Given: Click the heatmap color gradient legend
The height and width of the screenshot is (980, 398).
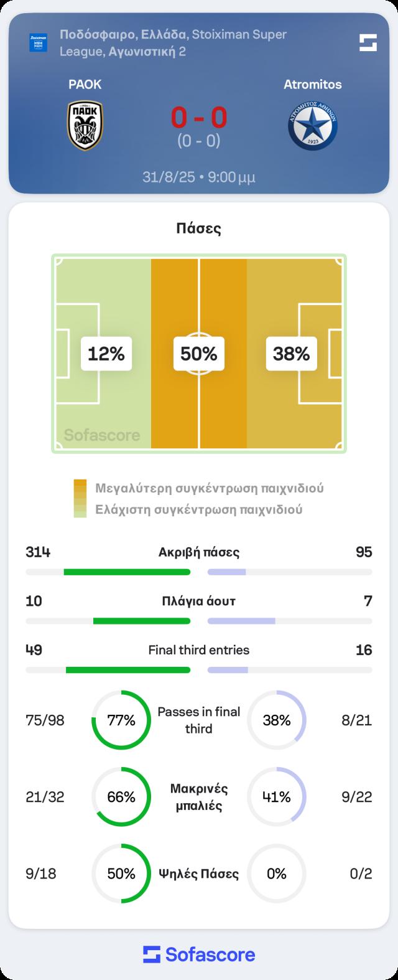Looking at the screenshot, I should coord(80,499).
